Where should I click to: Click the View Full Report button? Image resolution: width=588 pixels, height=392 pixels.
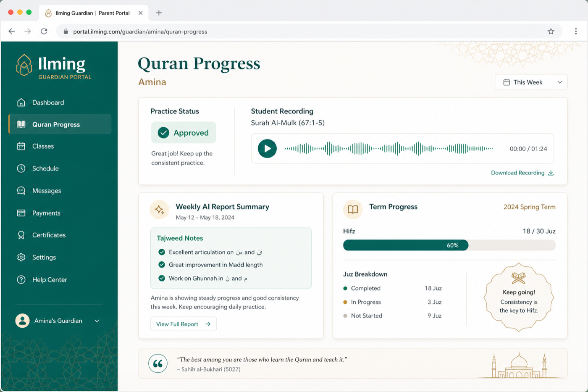[x=184, y=324]
